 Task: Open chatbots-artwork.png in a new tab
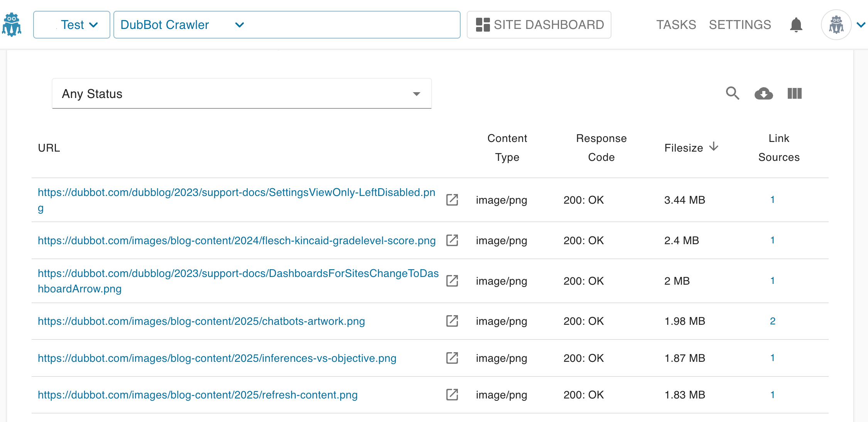point(452,321)
